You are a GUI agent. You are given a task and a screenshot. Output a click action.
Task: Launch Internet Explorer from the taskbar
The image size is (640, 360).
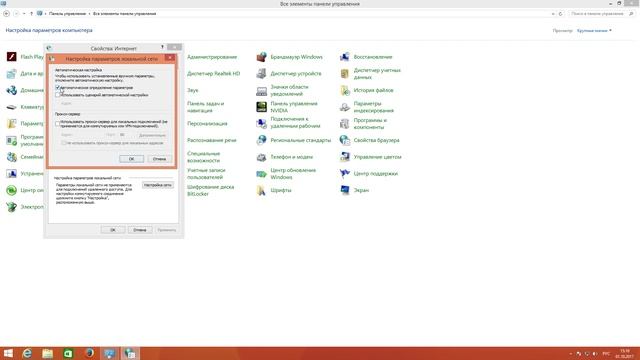(x=27, y=353)
